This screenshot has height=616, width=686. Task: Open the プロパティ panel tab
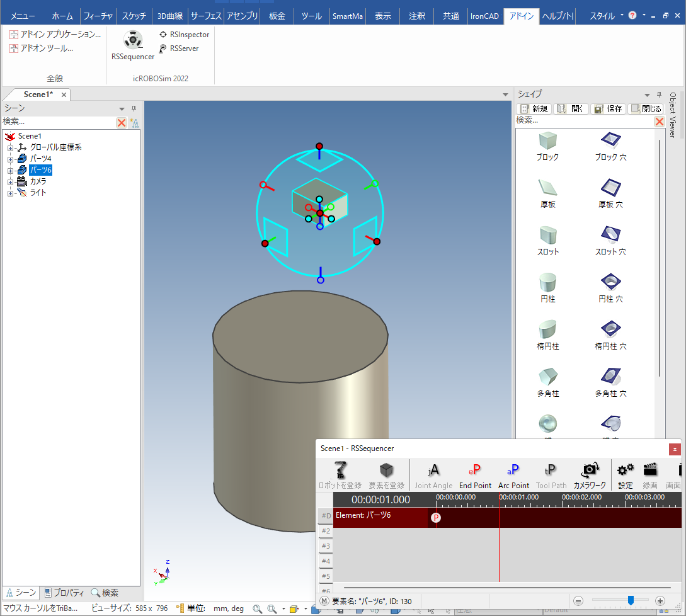tap(64, 593)
